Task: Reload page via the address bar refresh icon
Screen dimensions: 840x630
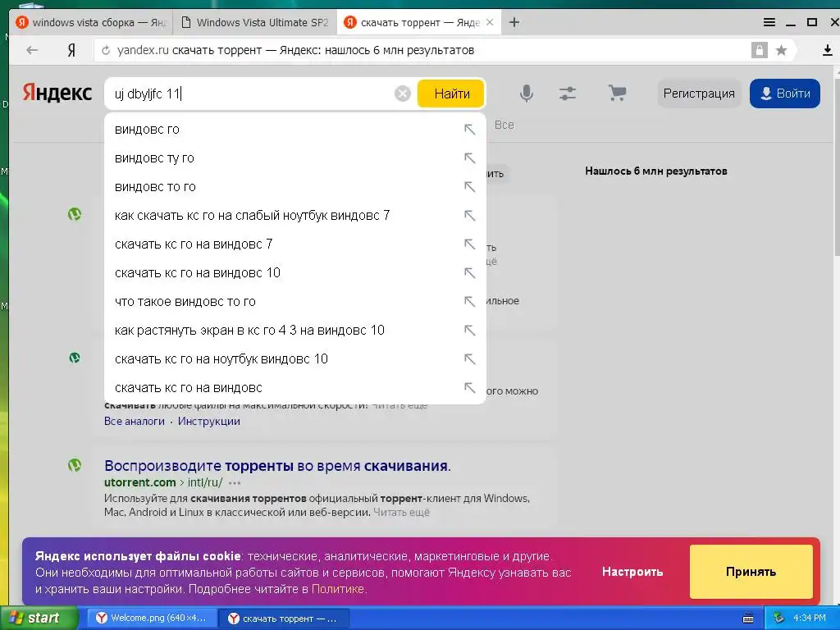Action: pyautogui.click(x=106, y=50)
